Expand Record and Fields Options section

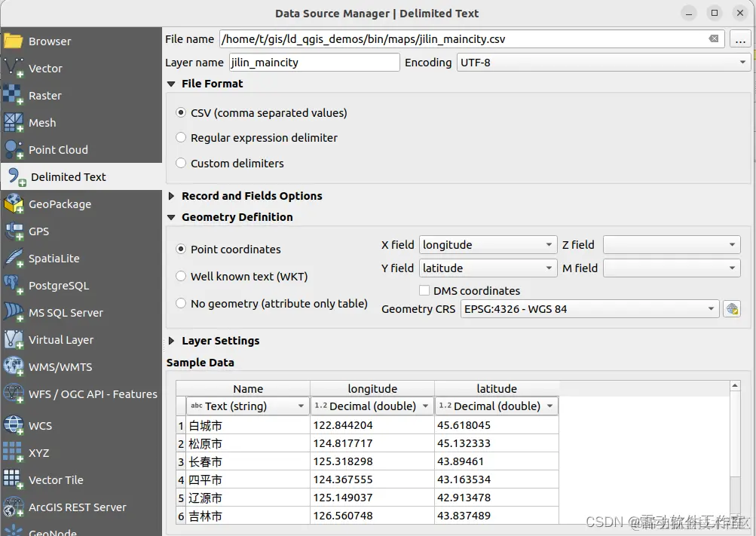pyautogui.click(x=171, y=196)
